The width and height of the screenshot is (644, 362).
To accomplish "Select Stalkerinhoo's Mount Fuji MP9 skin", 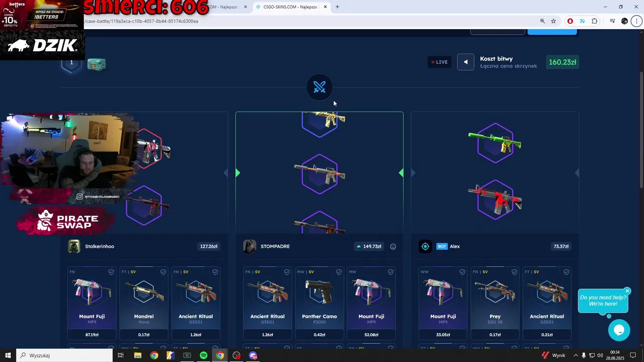I will pyautogui.click(x=92, y=303).
